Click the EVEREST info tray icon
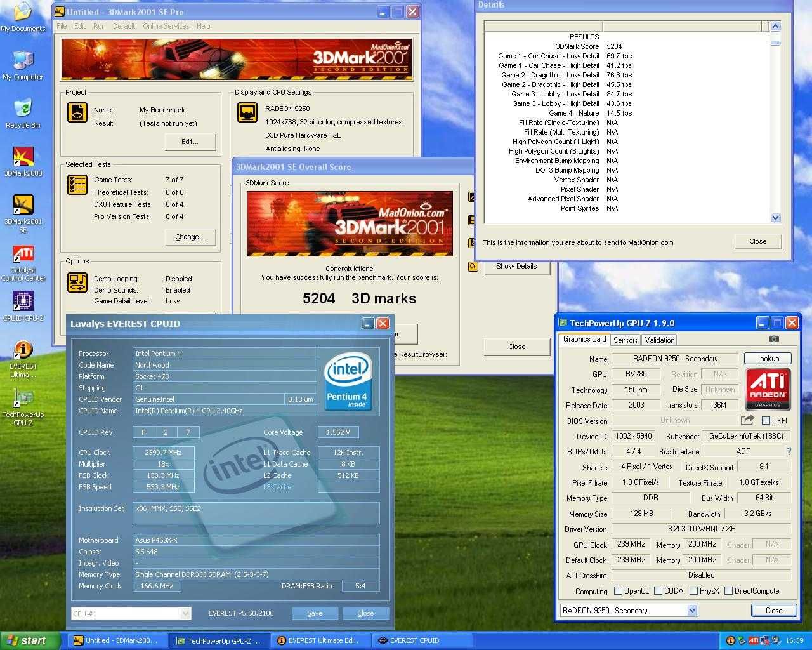The width and height of the screenshot is (812, 650). [730, 640]
